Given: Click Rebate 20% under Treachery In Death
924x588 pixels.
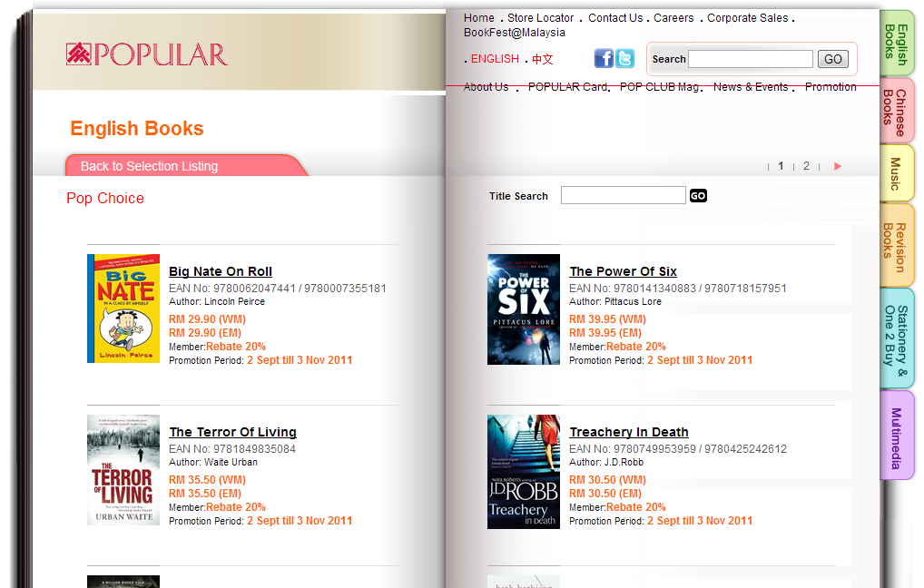Looking at the screenshot, I should (636, 507).
